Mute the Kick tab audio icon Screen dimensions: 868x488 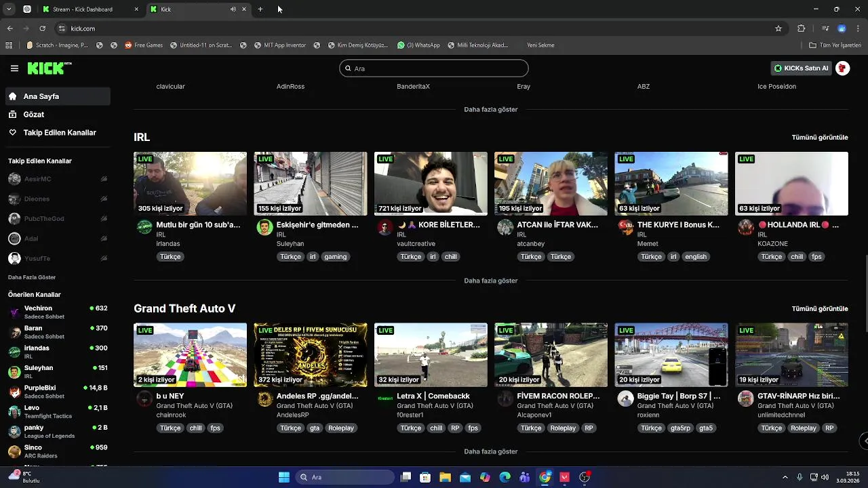click(233, 9)
